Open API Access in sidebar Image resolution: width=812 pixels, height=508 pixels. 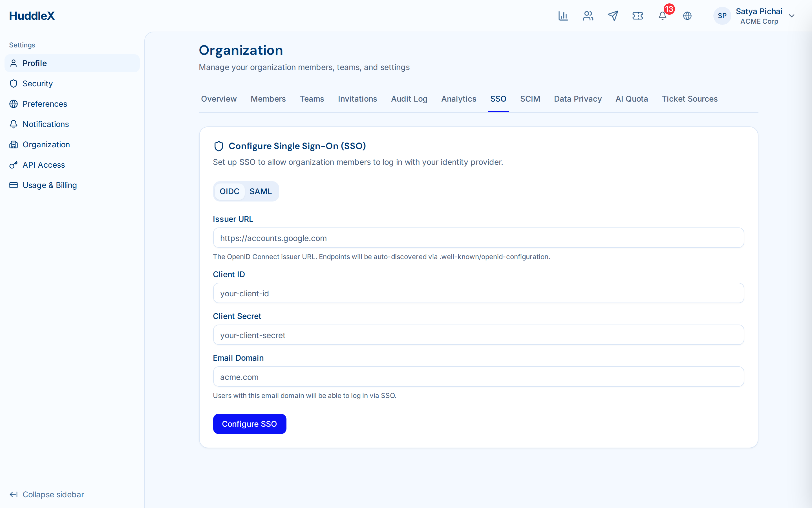coord(72,165)
